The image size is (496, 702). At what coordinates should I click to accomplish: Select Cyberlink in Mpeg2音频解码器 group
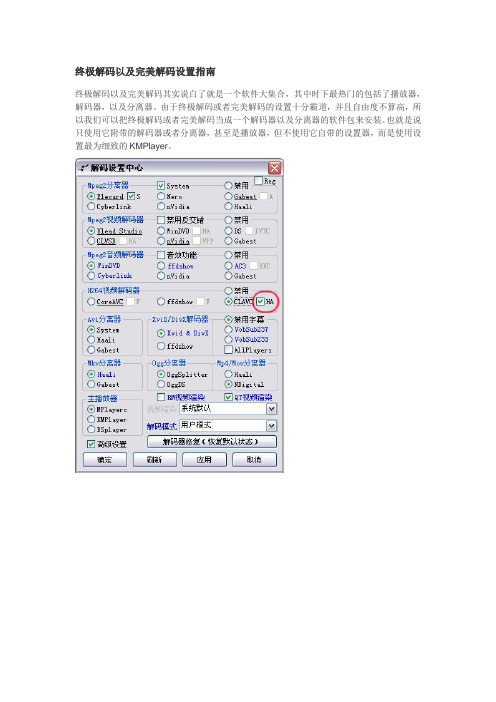(91, 276)
